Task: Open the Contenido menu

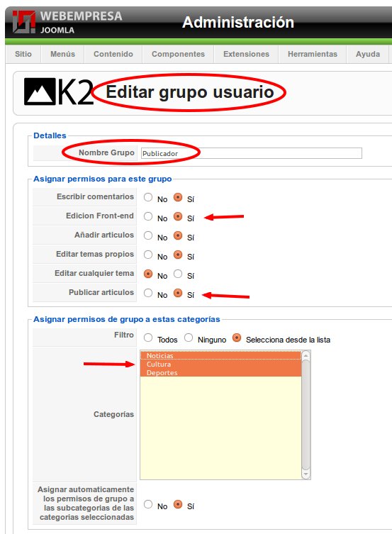Action: tap(113, 54)
